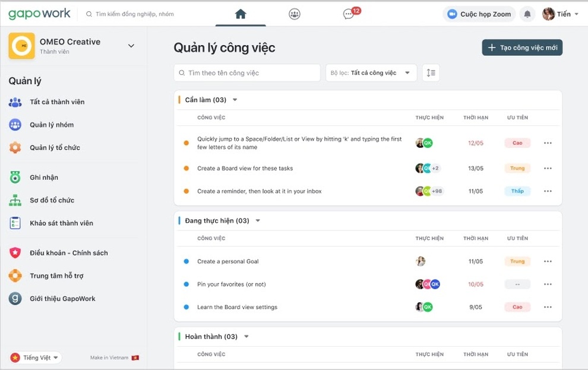
Task: Open more options for Create a Board view task
Action: pyautogui.click(x=548, y=168)
